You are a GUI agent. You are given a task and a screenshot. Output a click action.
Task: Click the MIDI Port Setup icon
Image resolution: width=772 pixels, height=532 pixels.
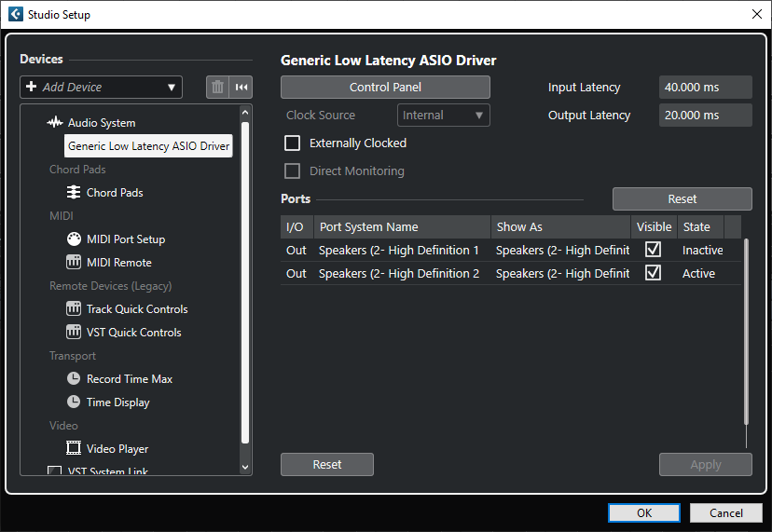pyautogui.click(x=74, y=239)
